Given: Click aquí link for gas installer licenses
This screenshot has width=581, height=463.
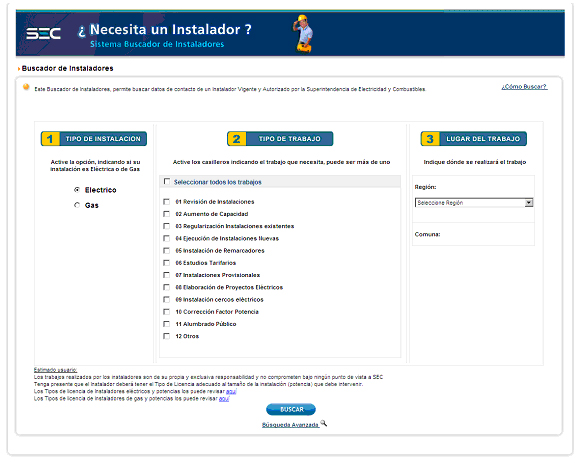Looking at the screenshot, I should coord(224,399).
